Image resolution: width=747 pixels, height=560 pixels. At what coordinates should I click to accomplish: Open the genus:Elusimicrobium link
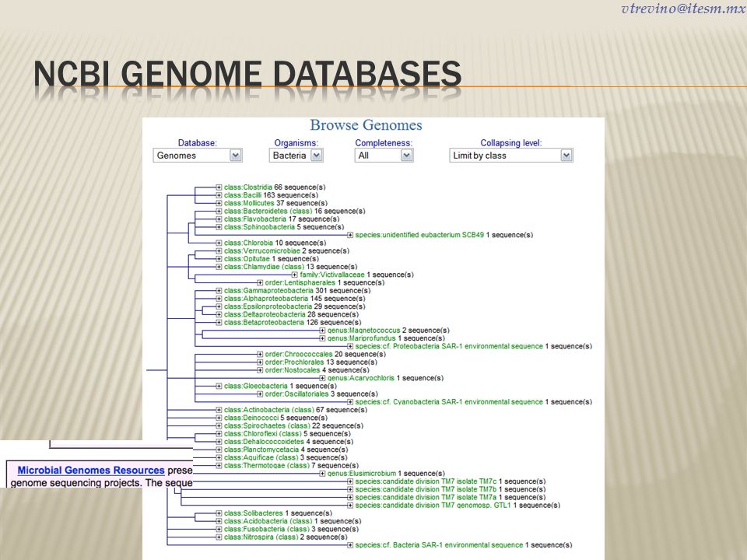pos(362,474)
